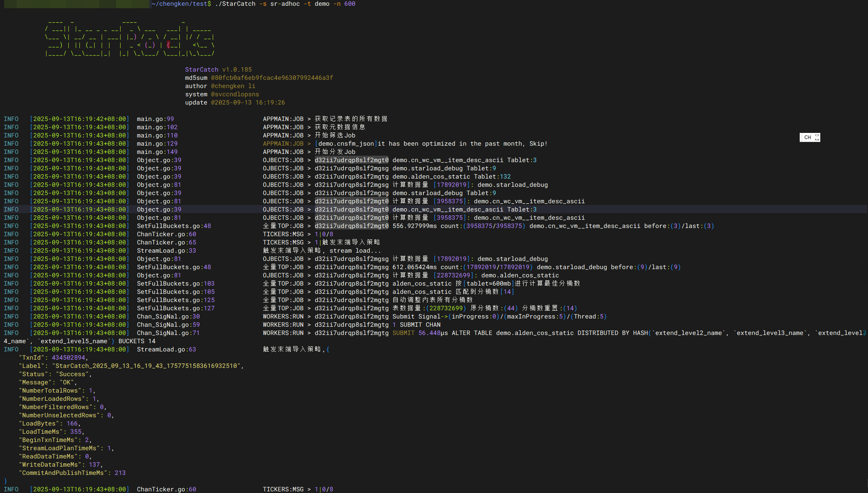Click the source reference 'Chan_SigNal.go:30'
This screenshot has width=868, height=493.
(x=168, y=316)
